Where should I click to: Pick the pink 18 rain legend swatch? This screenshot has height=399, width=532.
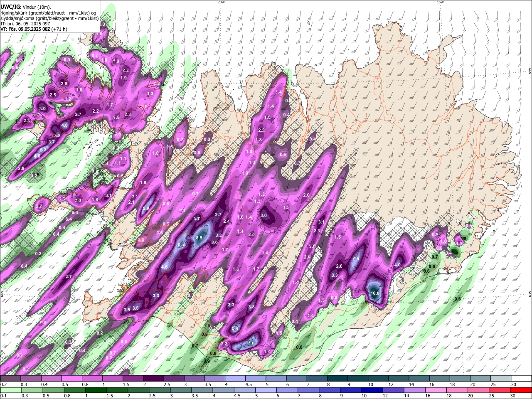tap(456, 390)
